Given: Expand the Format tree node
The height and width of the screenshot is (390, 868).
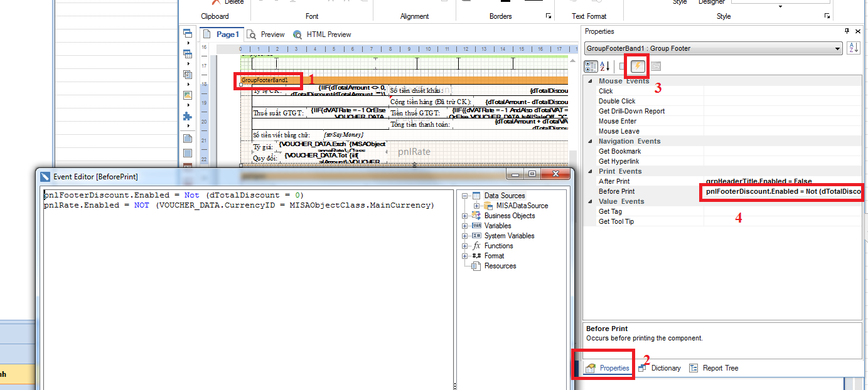Looking at the screenshot, I should tap(465, 256).
